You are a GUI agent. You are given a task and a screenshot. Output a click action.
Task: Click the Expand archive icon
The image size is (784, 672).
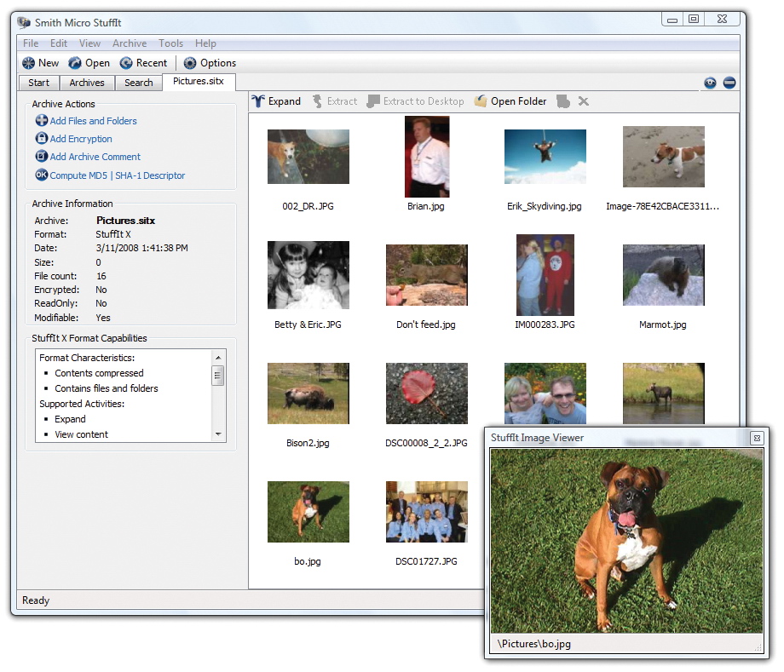tap(258, 101)
